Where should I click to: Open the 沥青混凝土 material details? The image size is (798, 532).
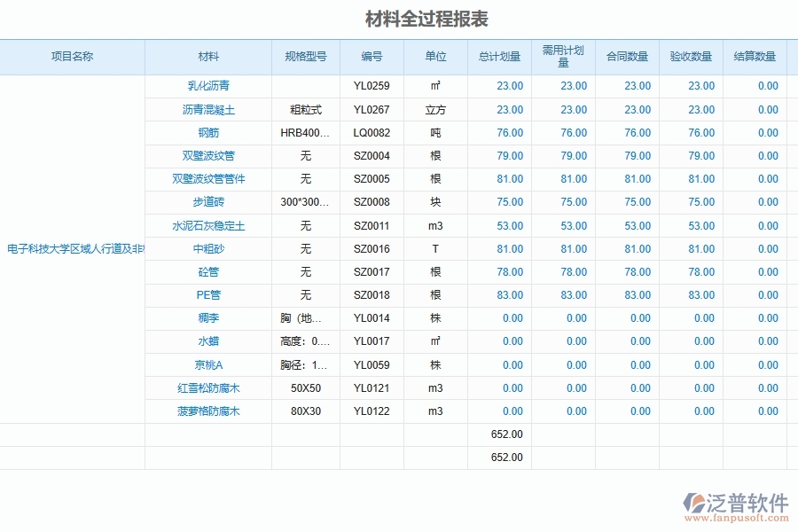click(209, 108)
